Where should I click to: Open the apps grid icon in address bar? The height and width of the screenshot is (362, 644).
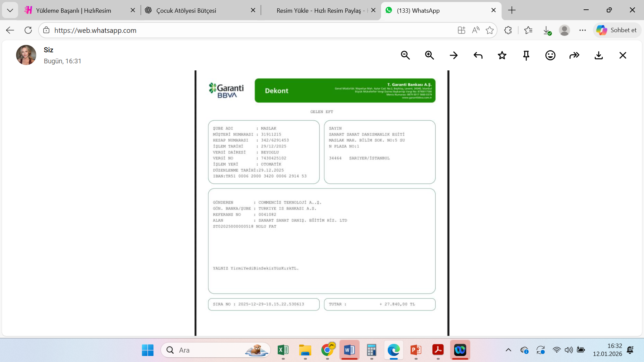pyautogui.click(x=462, y=30)
